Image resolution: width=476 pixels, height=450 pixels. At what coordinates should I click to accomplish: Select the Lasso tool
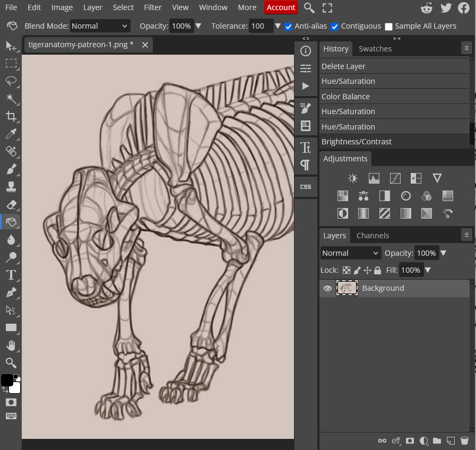click(11, 81)
